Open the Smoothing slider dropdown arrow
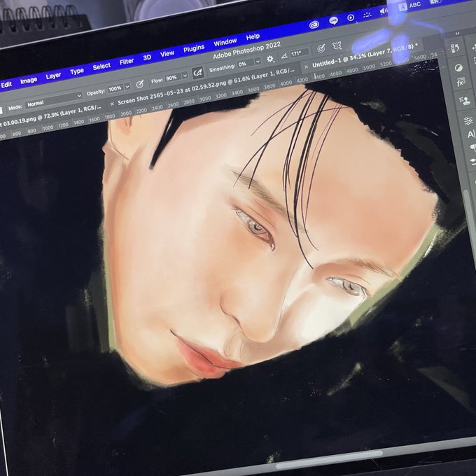The image size is (476, 476). tap(258, 62)
